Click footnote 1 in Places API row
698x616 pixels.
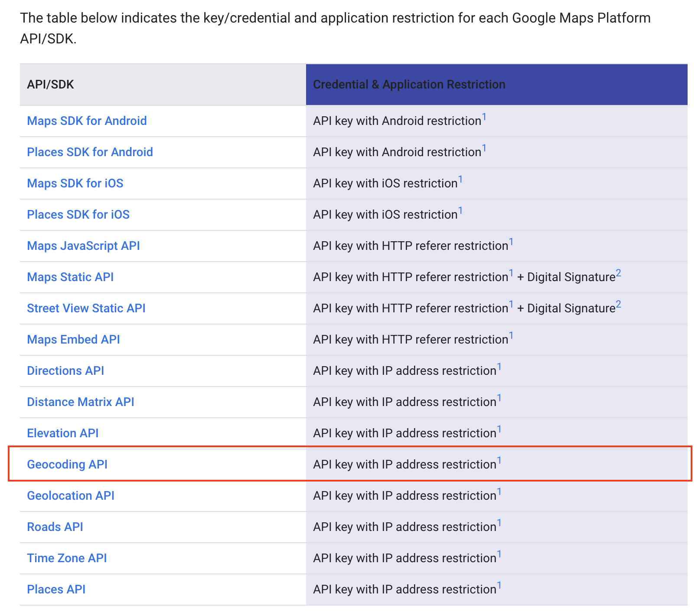pyautogui.click(x=499, y=586)
